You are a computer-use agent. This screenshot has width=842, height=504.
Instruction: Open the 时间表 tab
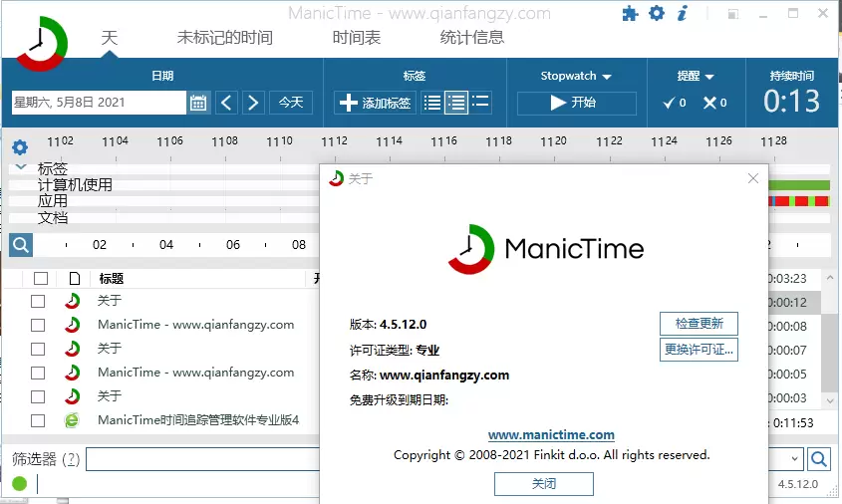point(357,38)
